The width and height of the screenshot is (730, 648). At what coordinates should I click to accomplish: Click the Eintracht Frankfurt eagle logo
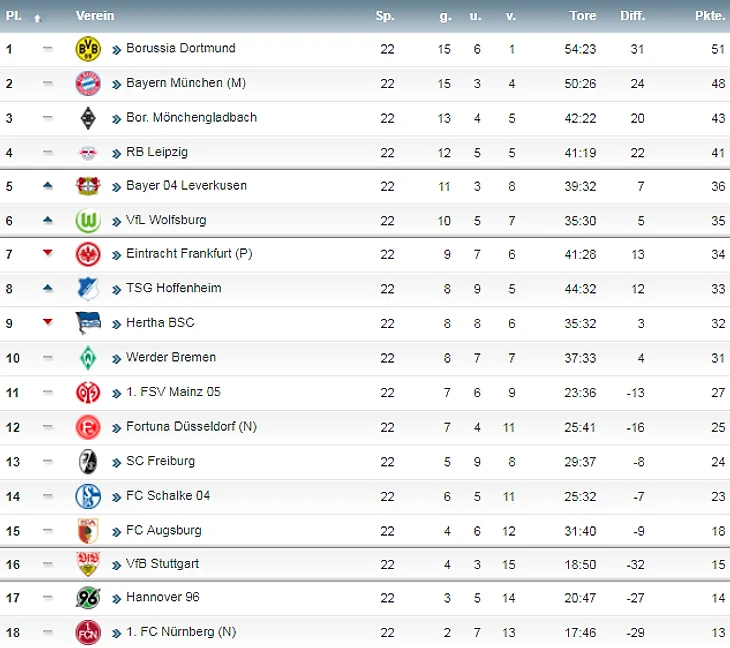point(88,254)
